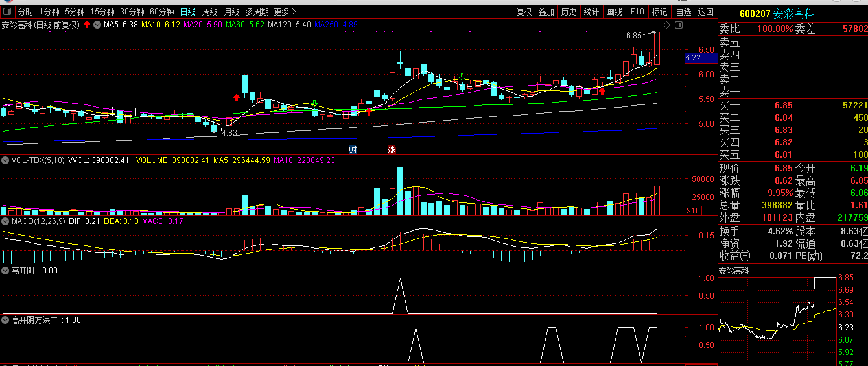Open main chart indicator dropdown beside MA5
Screen dimensions: 868x366
pyautogui.click(x=97, y=25)
